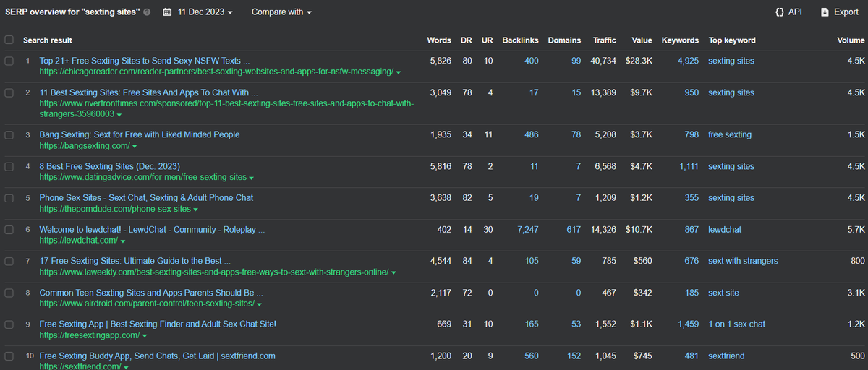Open '8 Best Free Sexting Sites' title
Viewport: 868px width, 370px height.
coord(110,167)
